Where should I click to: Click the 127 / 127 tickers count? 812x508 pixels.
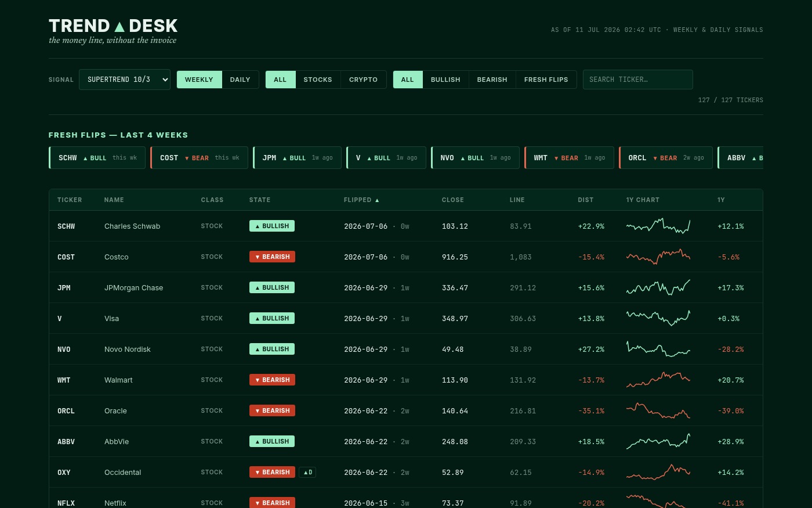point(731,100)
